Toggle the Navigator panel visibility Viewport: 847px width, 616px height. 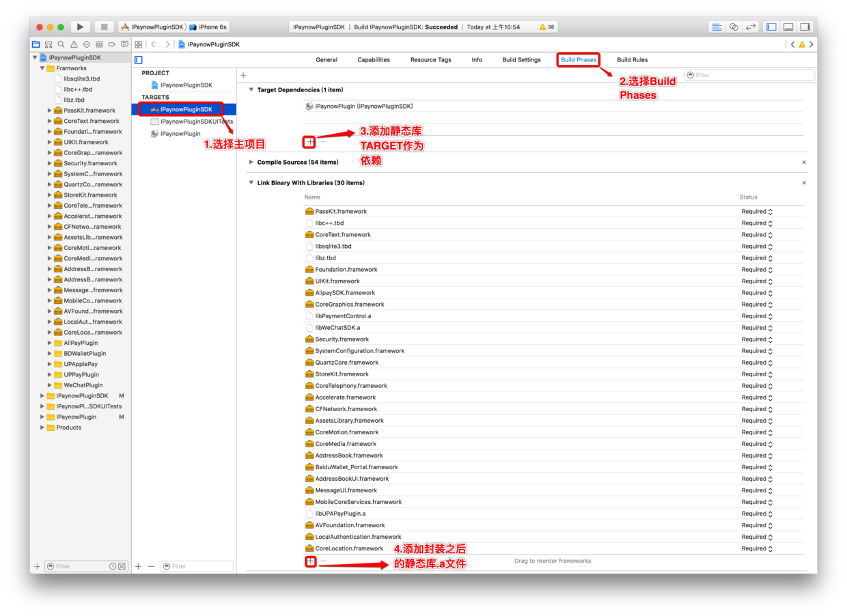point(771,27)
